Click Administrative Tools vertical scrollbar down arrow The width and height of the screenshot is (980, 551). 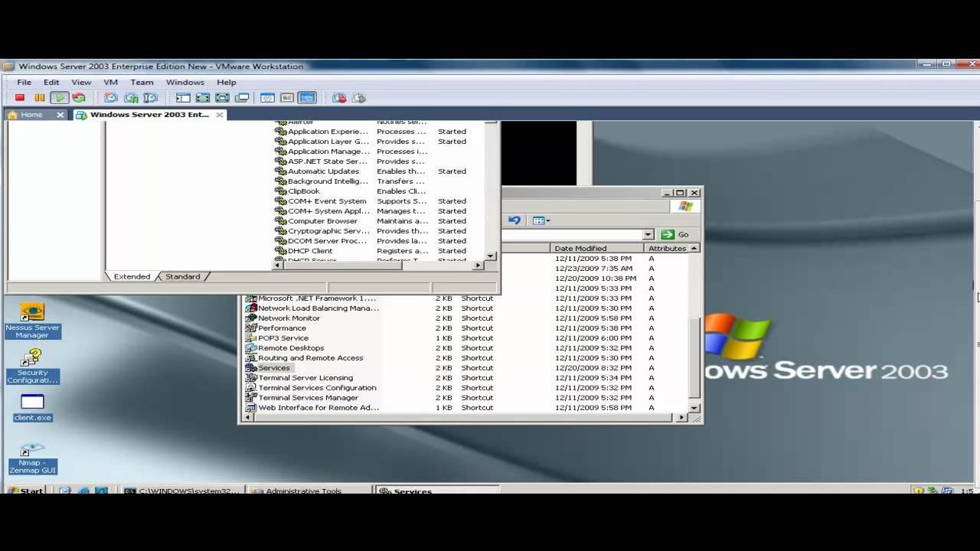pyautogui.click(x=694, y=408)
